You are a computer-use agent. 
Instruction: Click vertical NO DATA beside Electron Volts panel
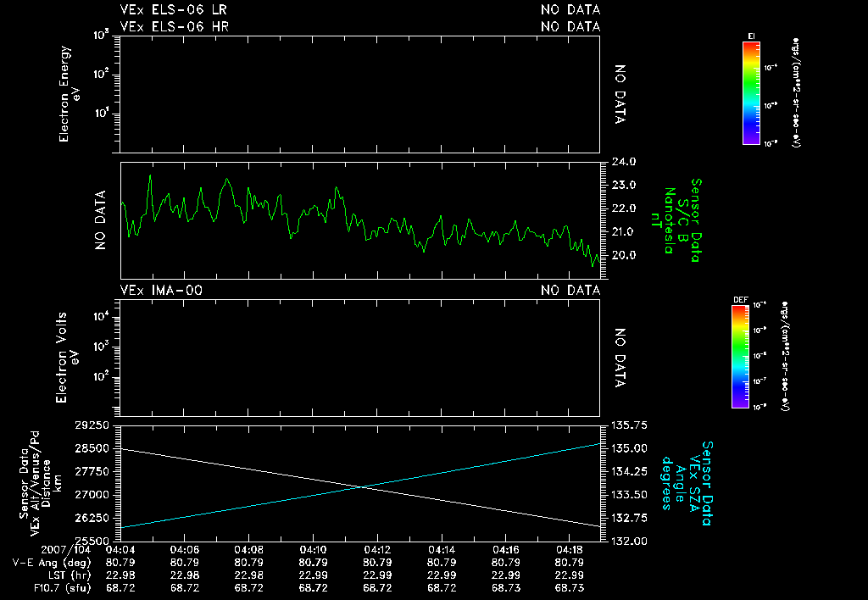pos(620,358)
